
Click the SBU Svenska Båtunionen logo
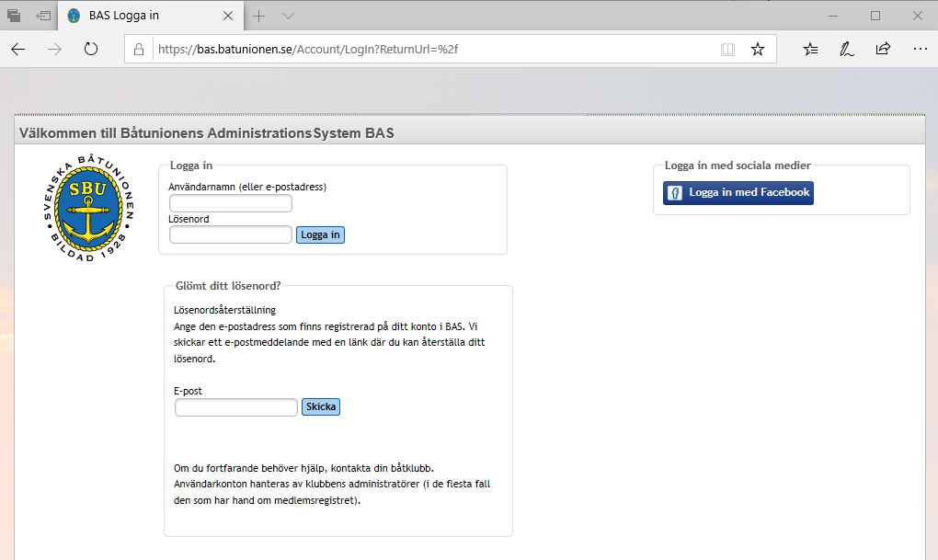coord(88,208)
